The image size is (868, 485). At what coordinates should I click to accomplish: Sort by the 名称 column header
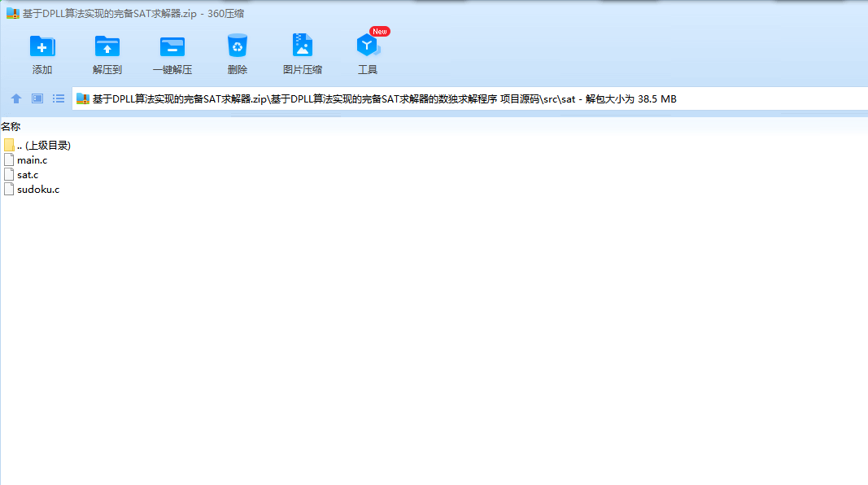click(x=11, y=127)
